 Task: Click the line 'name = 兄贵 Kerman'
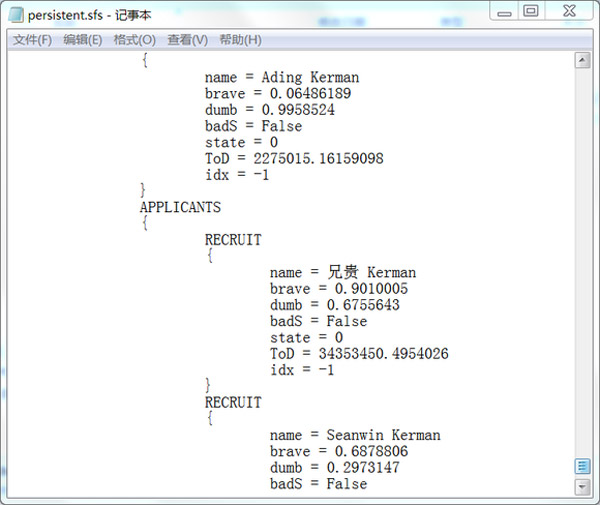point(343,272)
